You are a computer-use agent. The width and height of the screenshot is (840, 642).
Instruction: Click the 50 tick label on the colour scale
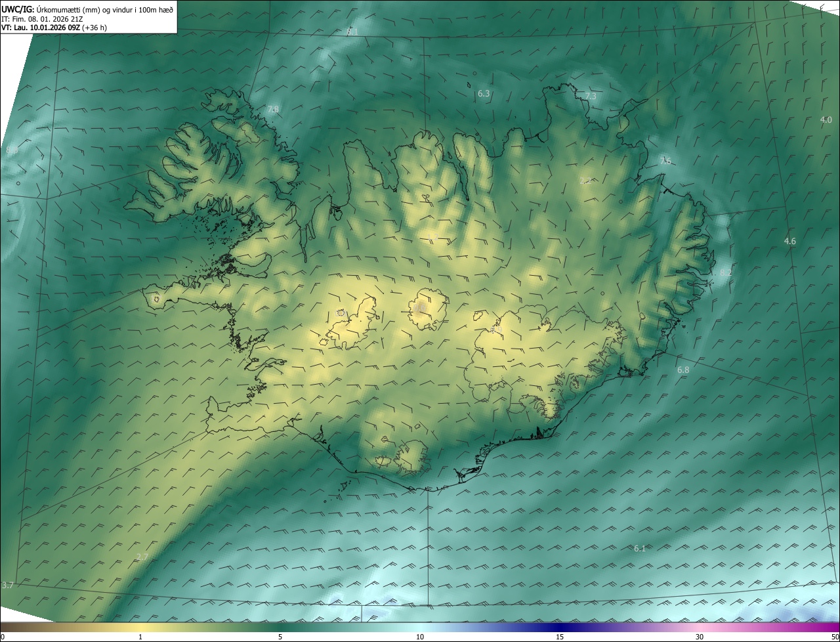835,637
